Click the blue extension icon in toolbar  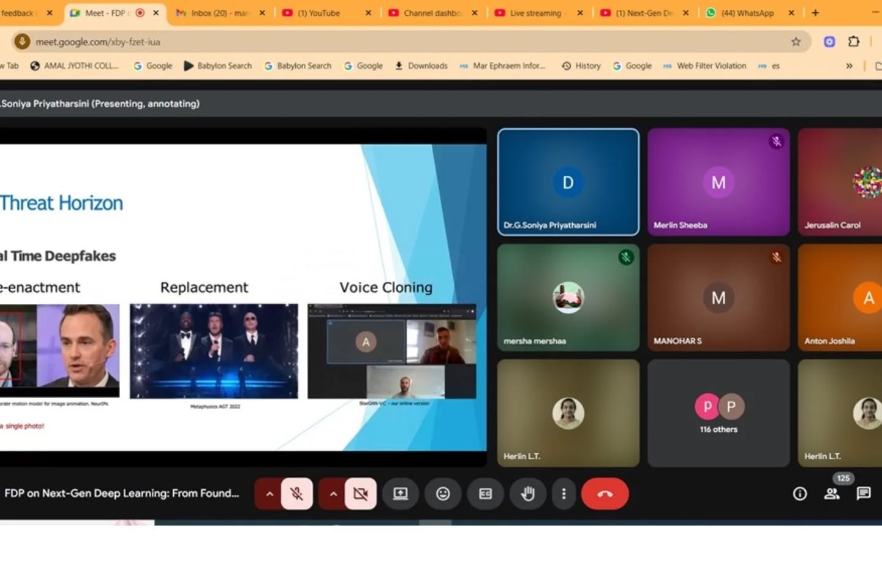[829, 42]
